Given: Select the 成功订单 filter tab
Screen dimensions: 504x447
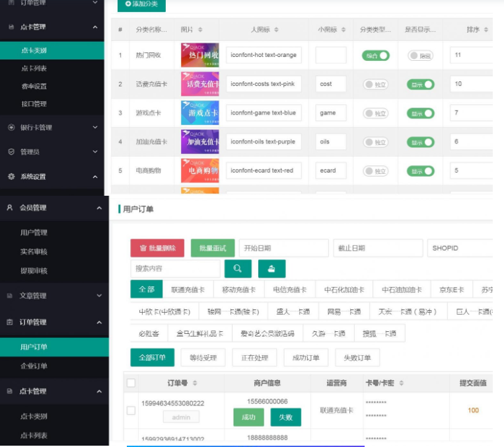Looking at the screenshot, I should click(306, 358).
